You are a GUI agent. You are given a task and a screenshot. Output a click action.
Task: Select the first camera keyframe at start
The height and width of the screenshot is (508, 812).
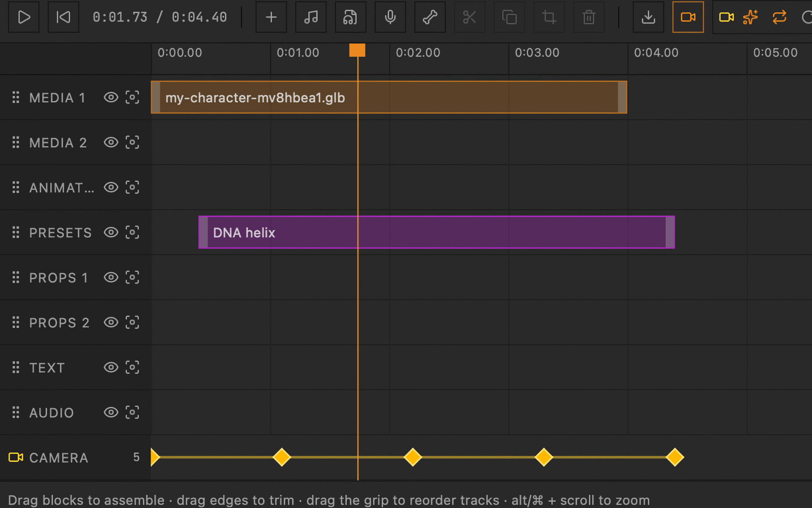(155, 457)
